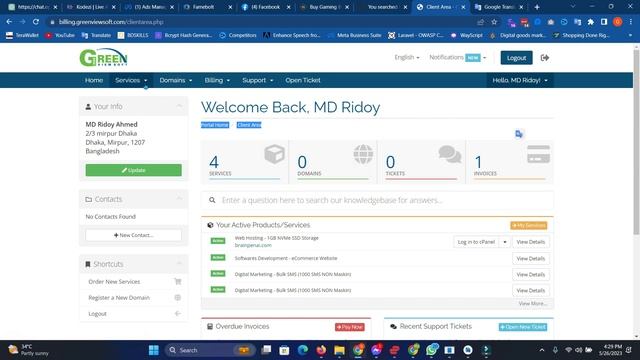Open the Notifications dropdown

point(458,57)
